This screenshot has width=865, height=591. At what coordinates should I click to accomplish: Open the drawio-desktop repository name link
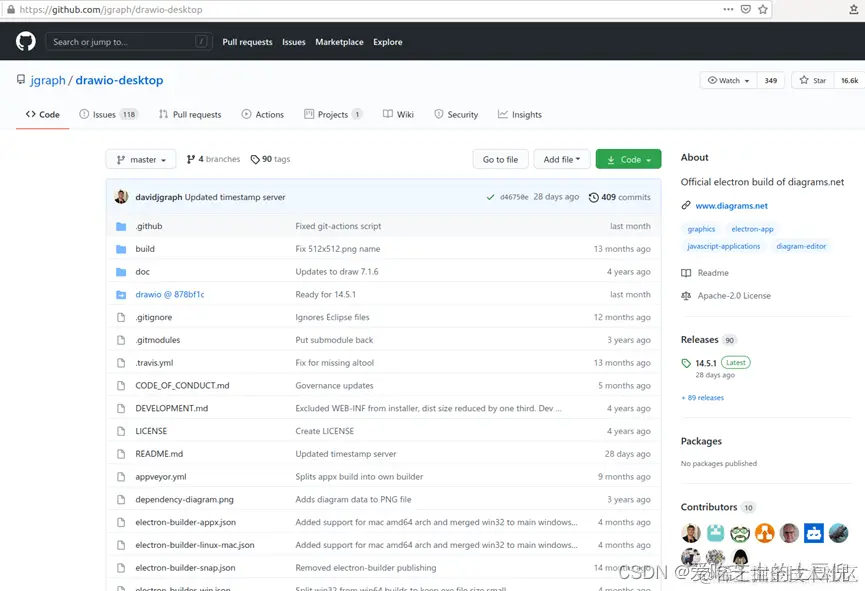[x=119, y=80]
